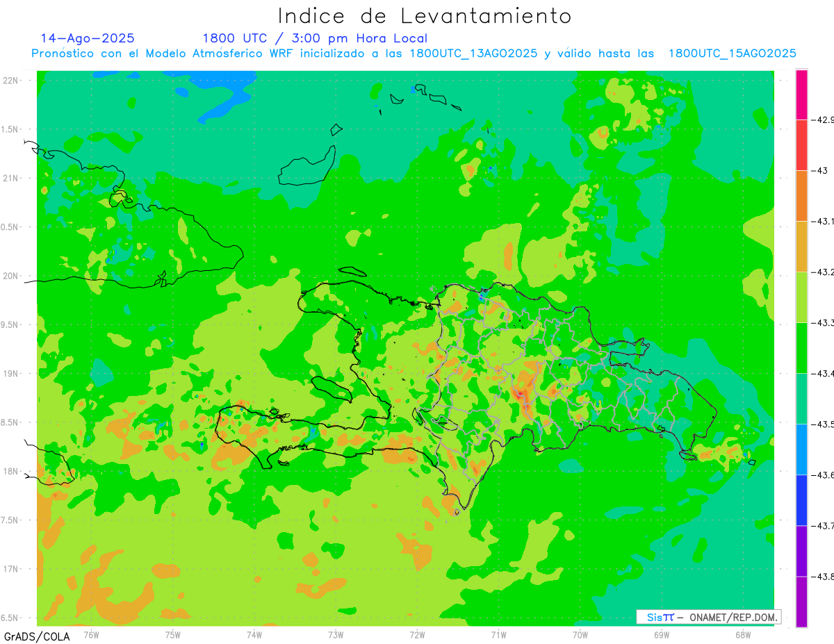834x644 pixels.
Task: Click the latitude label "18N"
Action: coord(10,472)
